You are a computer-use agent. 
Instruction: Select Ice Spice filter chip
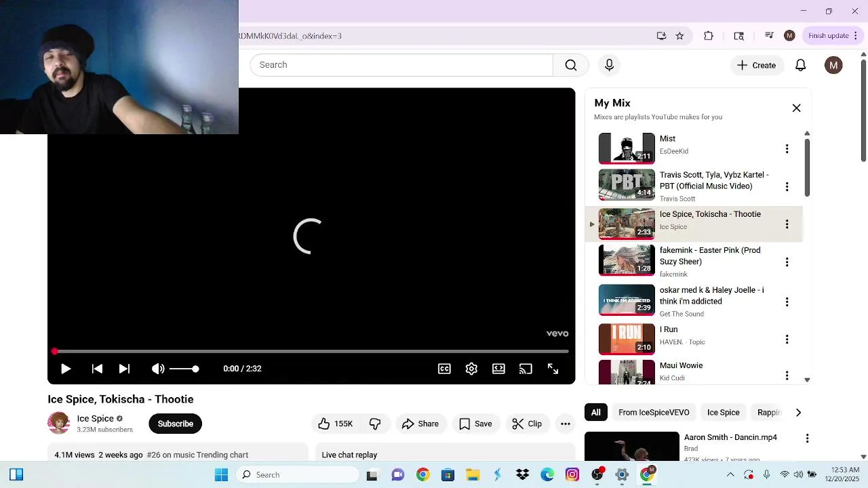point(724,412)
